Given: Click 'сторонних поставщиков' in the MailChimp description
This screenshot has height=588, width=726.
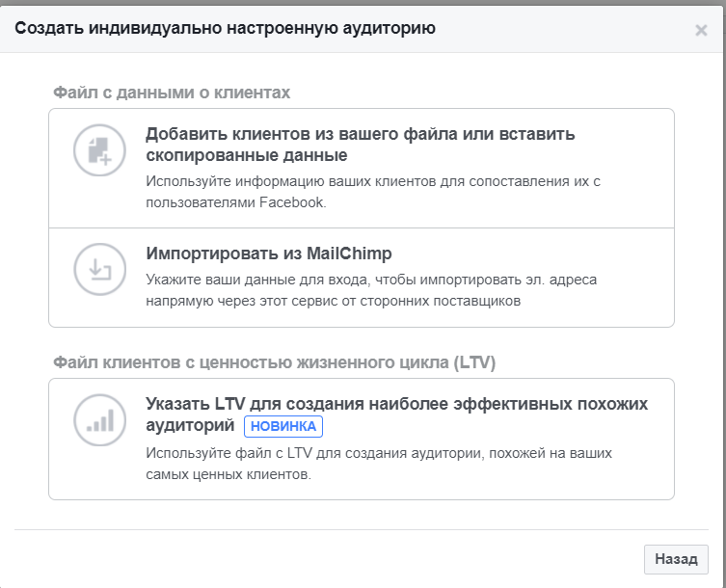Looking at the screenshot, I should click(x=446, y=301).
